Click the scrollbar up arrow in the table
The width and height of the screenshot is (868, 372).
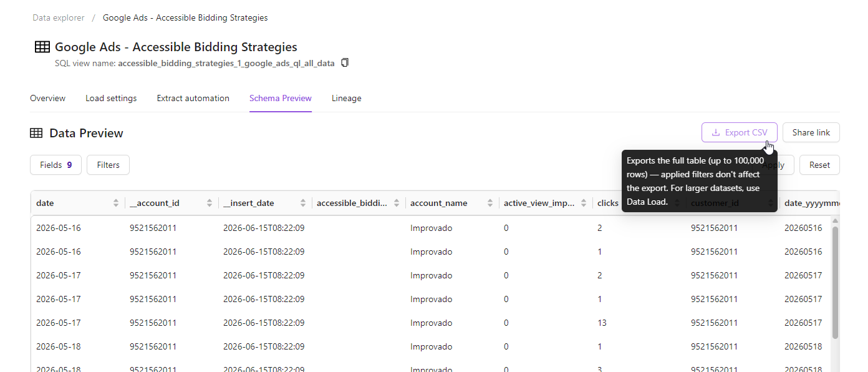[835, 220]
